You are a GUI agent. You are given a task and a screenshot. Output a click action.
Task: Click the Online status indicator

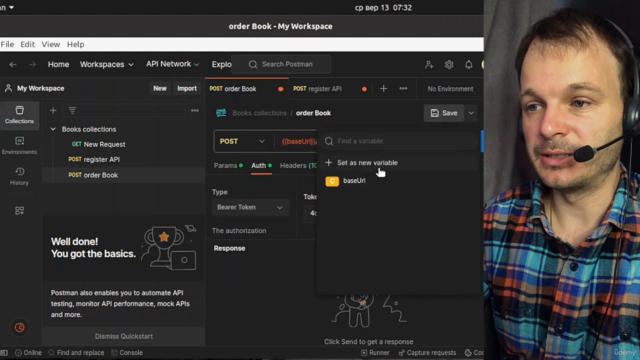[x=28, y=353]
